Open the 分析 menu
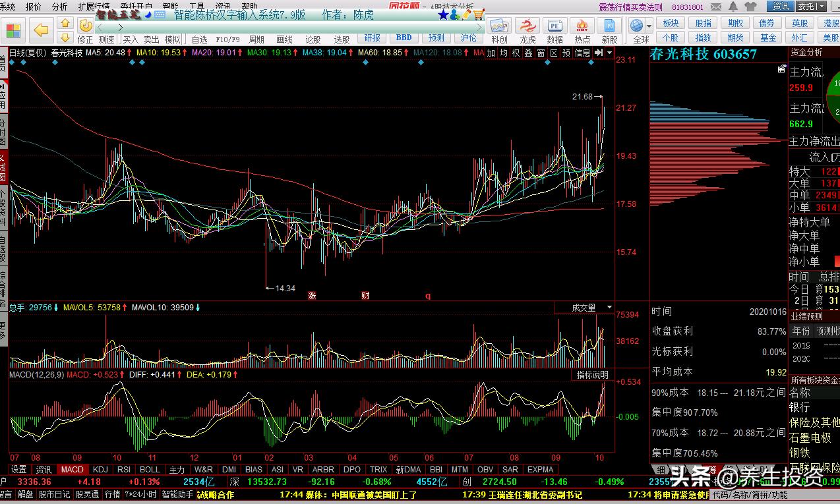The height and width of the screenshot is (504, 840). 59,7
